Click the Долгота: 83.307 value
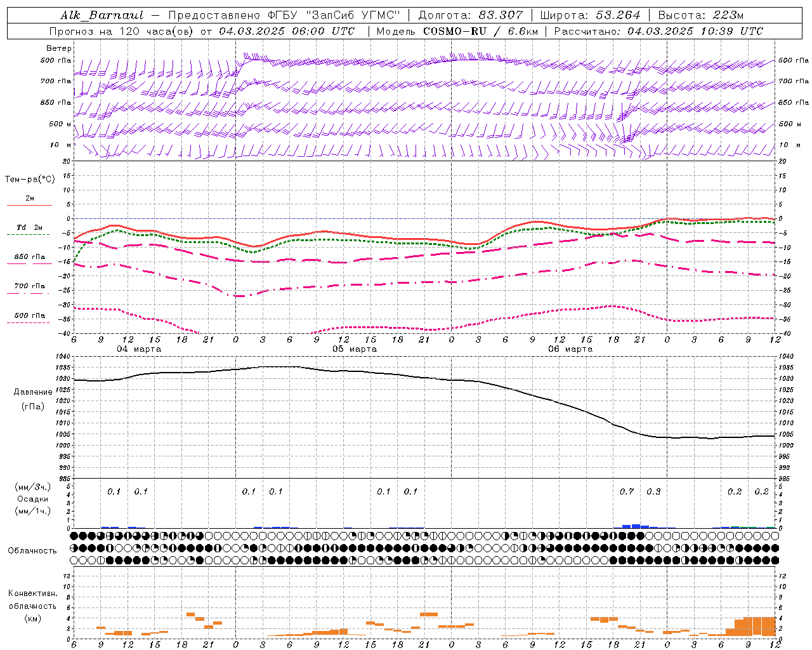The height and width of the screenshot is (650, 812). point(471,15)
